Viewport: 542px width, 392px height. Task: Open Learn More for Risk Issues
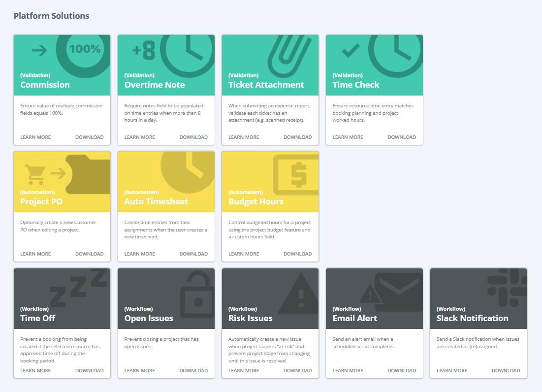pyautogui.click(x=244, y=370)
